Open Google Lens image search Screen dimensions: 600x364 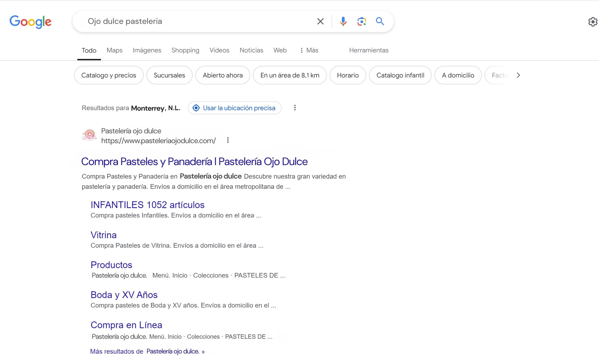click(362, 21)
